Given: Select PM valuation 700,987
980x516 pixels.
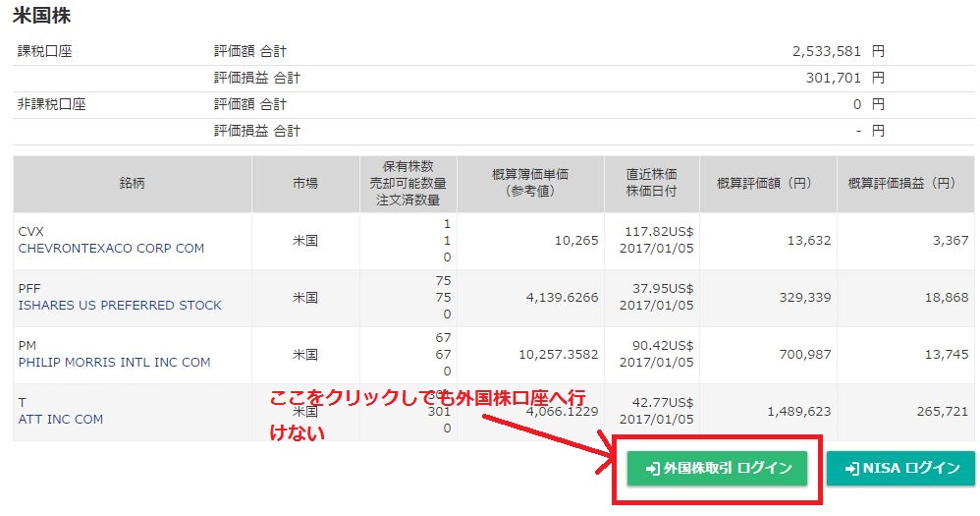Looking at the screenshot, I should [805, 354].
